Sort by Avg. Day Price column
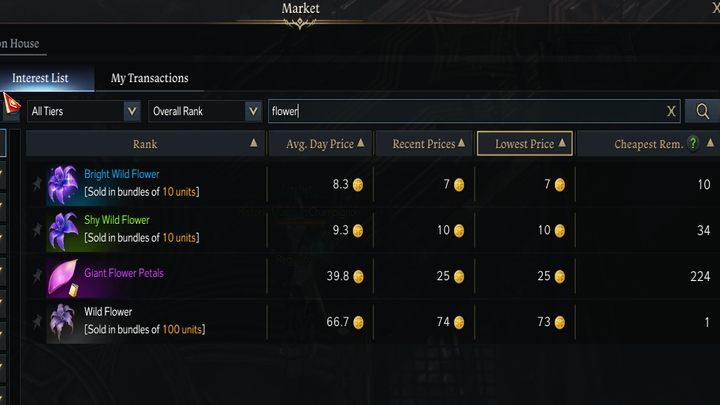 click(x=320, y=144)
